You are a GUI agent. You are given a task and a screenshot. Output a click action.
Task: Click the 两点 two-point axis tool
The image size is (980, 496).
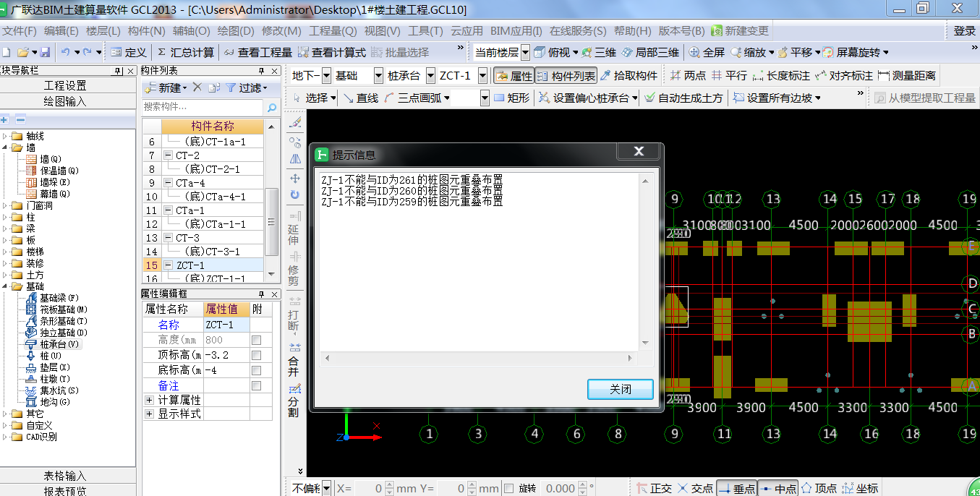coord(688,76)
